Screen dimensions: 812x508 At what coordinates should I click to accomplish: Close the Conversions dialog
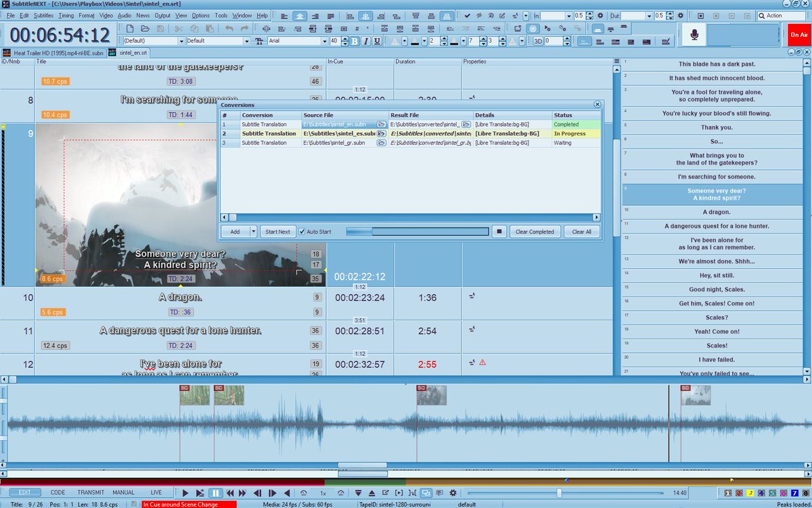[x=597, y=105]
